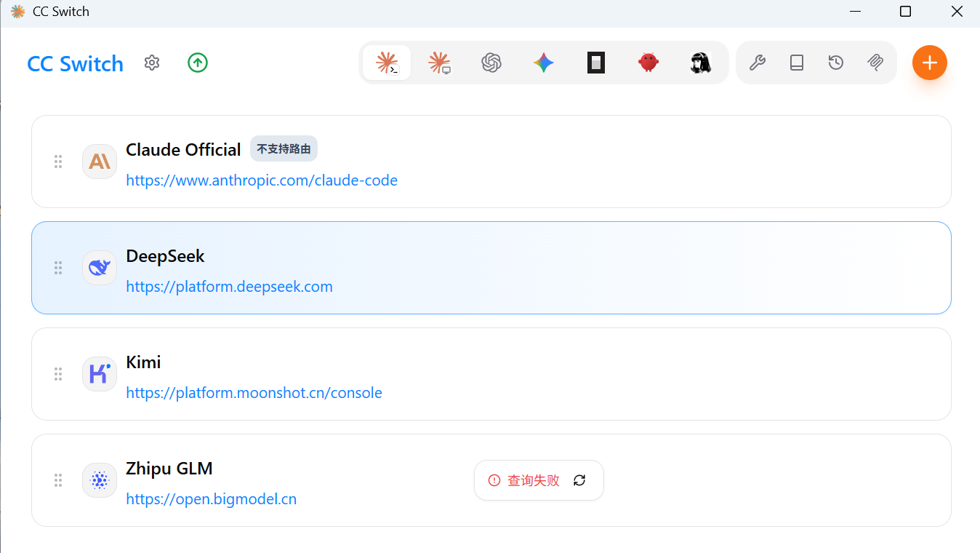Click the drag handle on Kimi card
980x553 pixels.
point(58,374)
